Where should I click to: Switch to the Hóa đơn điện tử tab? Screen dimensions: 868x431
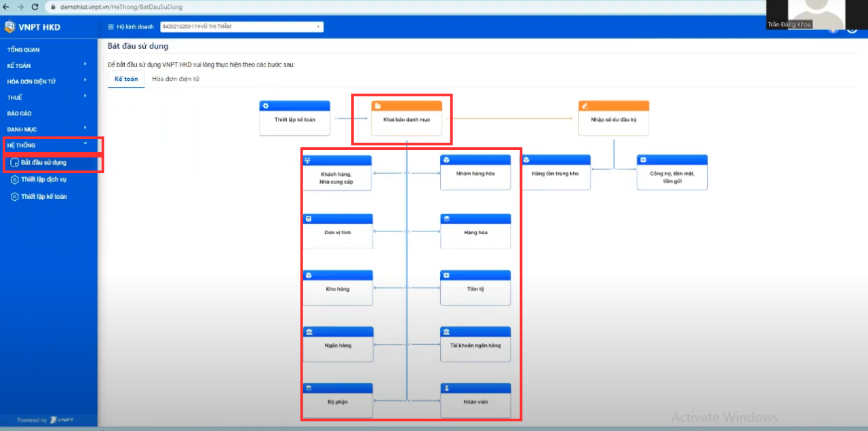pyautogui.click(x=176, y=79)
